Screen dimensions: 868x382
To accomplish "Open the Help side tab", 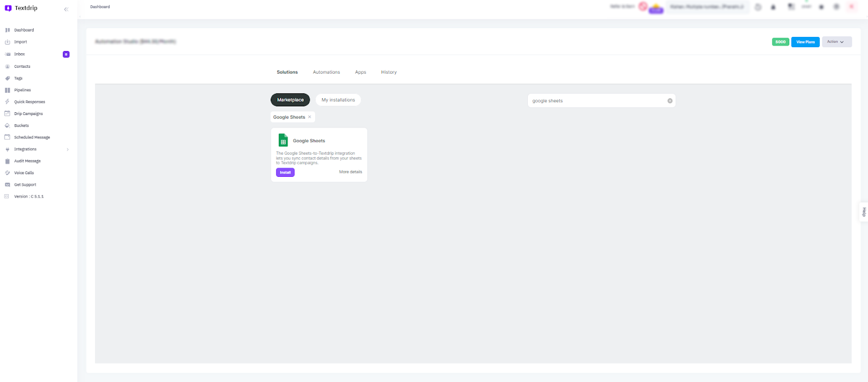I will (x=864, y=212).
